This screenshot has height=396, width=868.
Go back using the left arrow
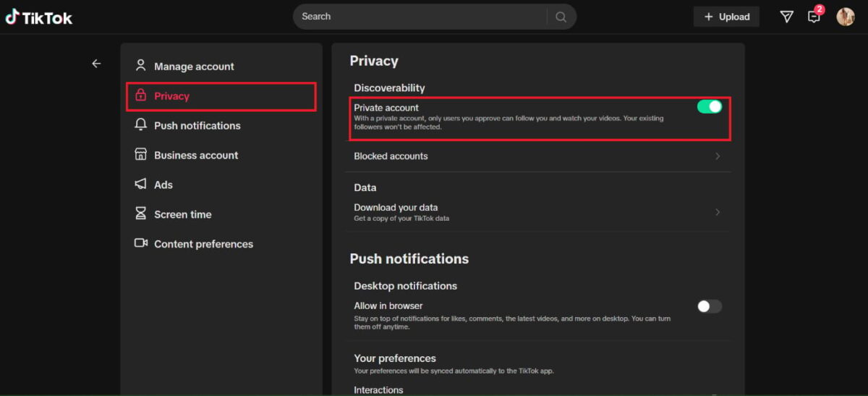[x=96, y=64]
